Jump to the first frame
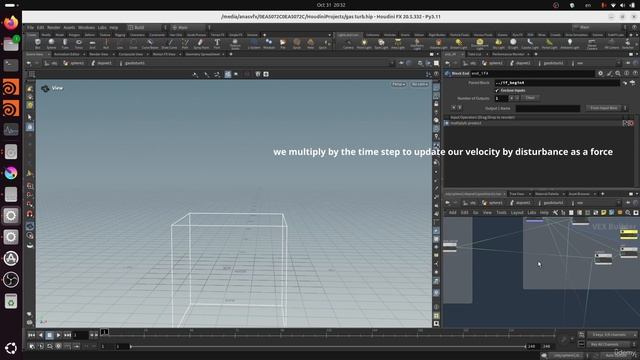 click(x=31, y=335)
